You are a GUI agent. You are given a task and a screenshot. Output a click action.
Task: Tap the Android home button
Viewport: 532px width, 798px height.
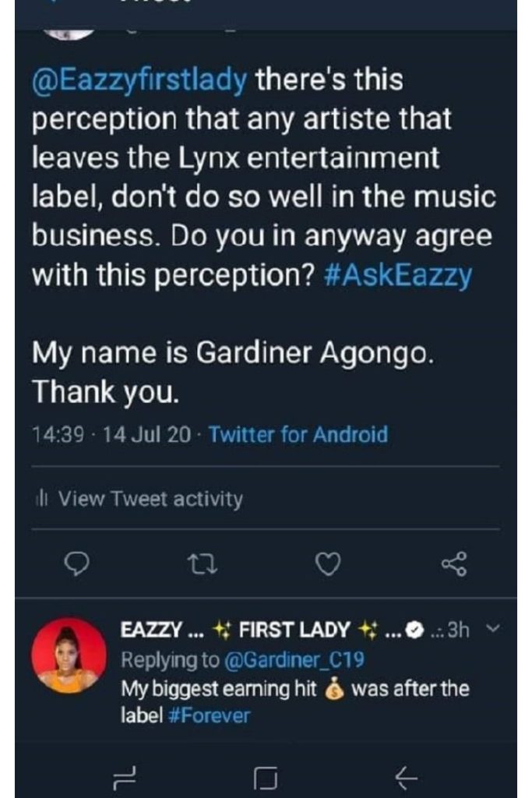click(x=266, y=777)
